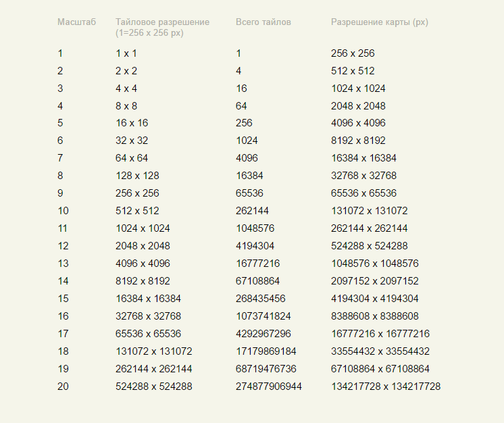Click the "Тайловое разрешение" column header

point(162,22)
